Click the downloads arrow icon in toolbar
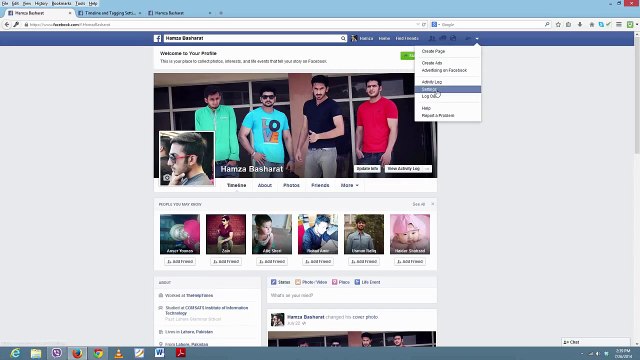Screen dimensions: 640x360 pos(580,24)
